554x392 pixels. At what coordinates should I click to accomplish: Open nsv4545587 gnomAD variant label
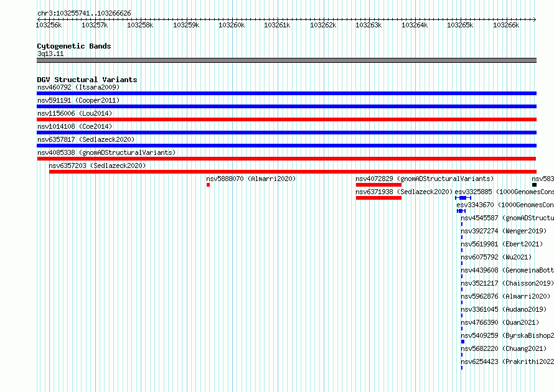[507, 218]
